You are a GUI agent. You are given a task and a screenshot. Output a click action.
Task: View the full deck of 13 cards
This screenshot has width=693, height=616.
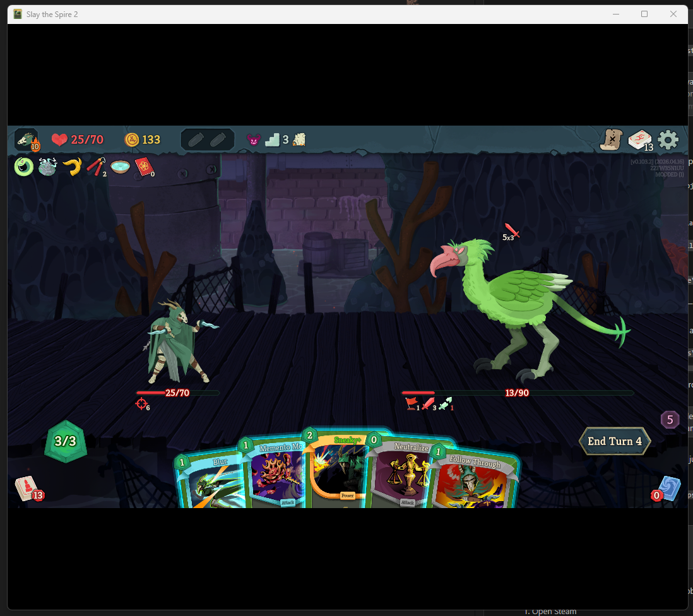click(x=640, y=140)
